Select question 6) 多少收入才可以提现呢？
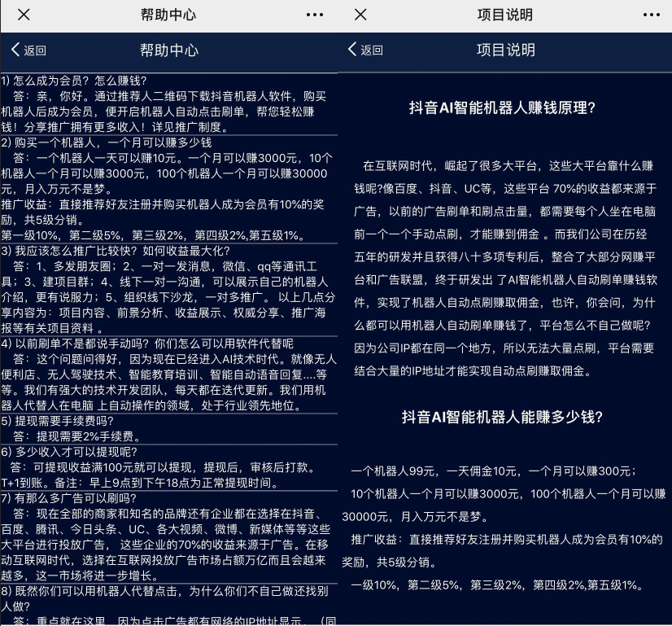Image resolution: width=672 pixels, height=626 pixels. [x=69, y=452]
